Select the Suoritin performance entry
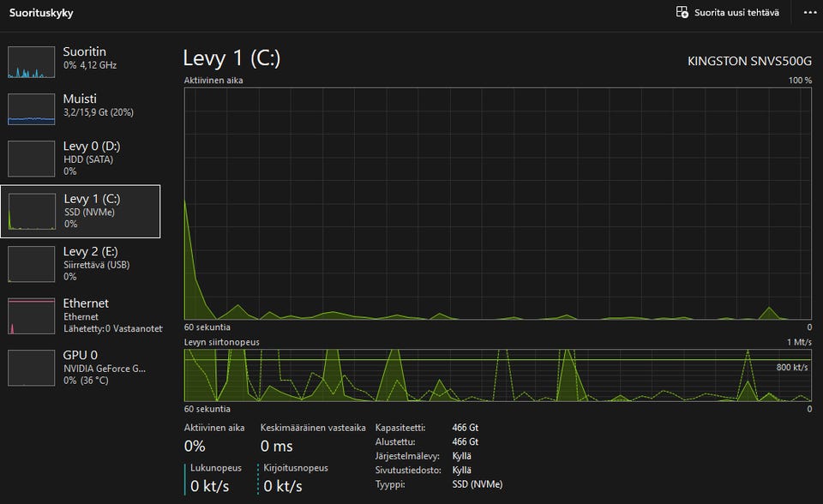This screenshot has height=504, width=823. click(81, 62)
